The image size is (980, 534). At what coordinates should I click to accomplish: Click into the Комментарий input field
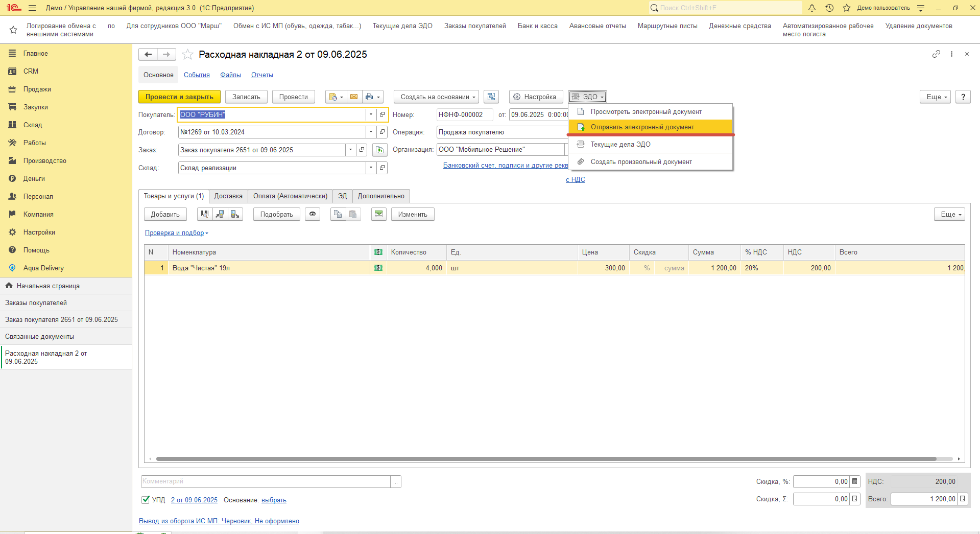click(266, 481)
